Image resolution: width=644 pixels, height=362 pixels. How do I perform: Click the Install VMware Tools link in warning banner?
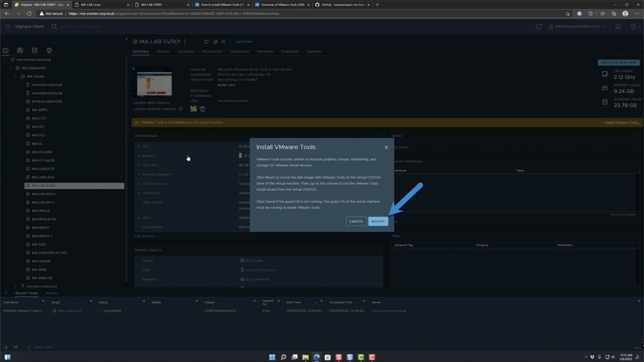pyautogui.click(x=622, y=122)
